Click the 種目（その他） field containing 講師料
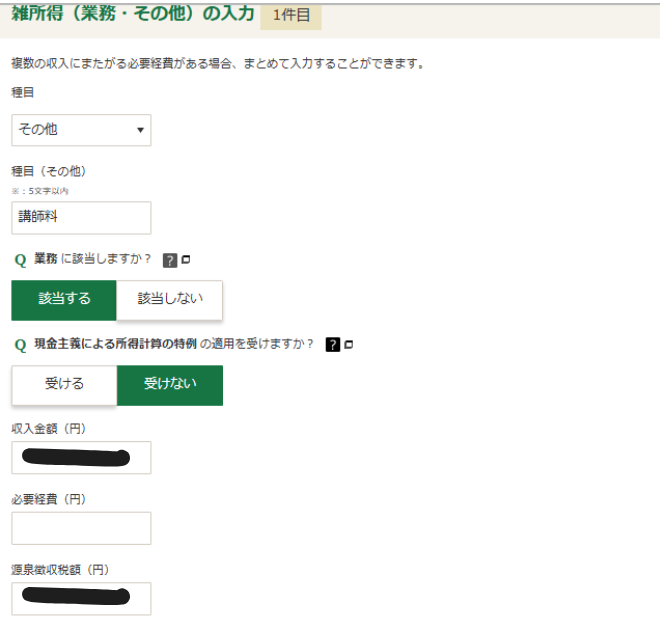The image size is (660, 630). [x=81, y=217]
